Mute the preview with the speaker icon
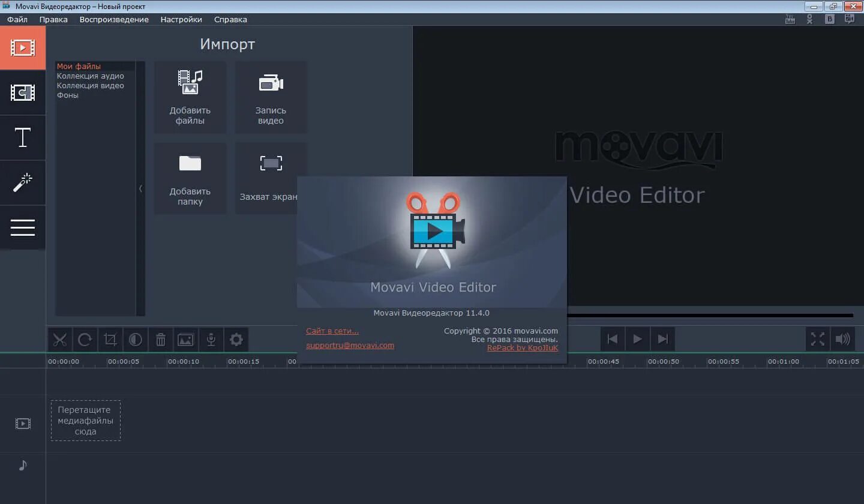 pyautogui.click(x=843, y=339)
